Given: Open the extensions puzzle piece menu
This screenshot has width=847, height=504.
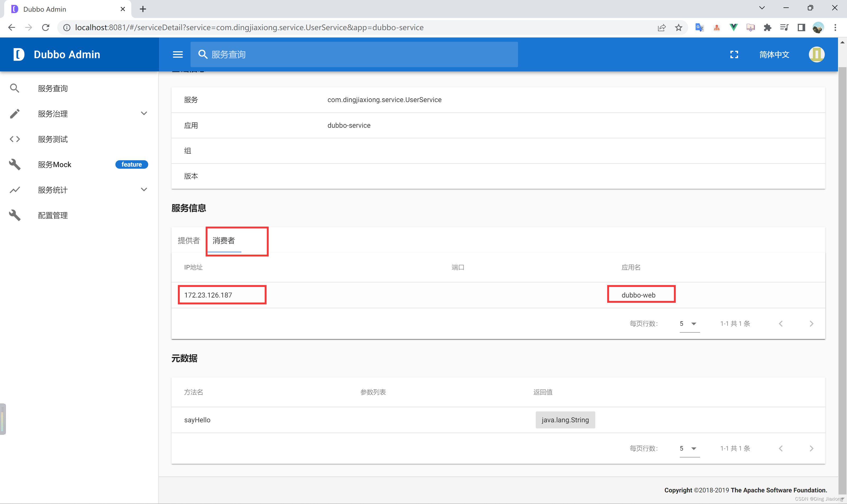Looking at the screenshot, I should tap(768, 28).
